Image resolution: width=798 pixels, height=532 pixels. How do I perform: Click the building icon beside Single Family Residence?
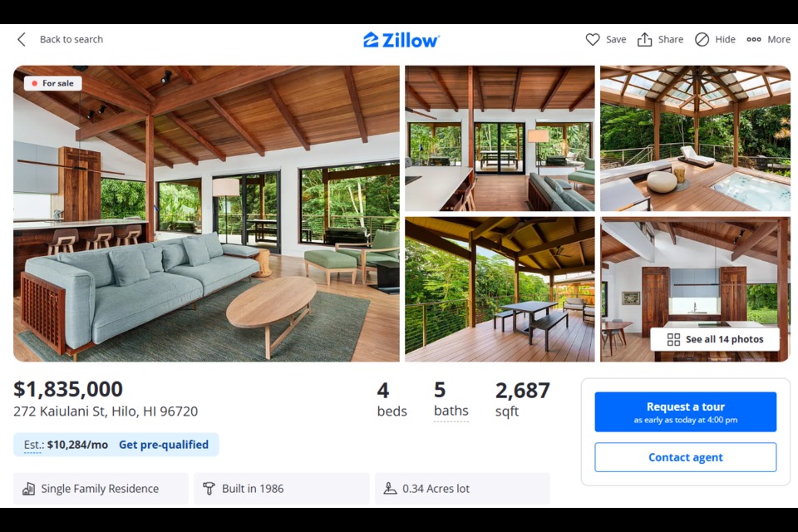coord(28,489)
